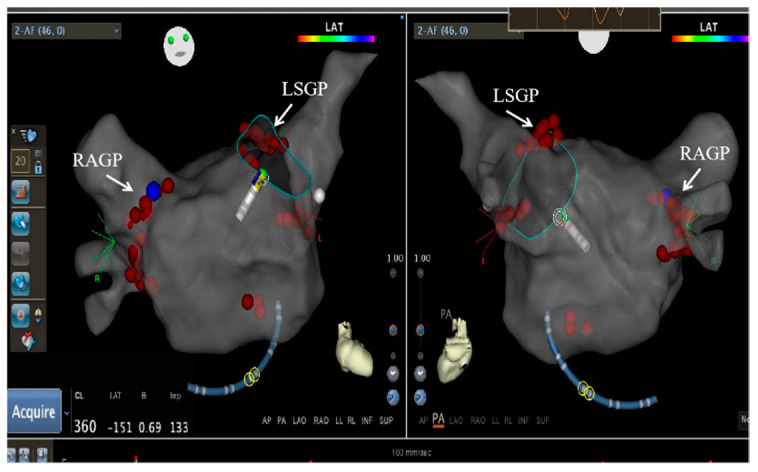The height and width of the screenshot is (472, 758).
Task: Click the red dot point acquisition button
Action: [21, 315]
